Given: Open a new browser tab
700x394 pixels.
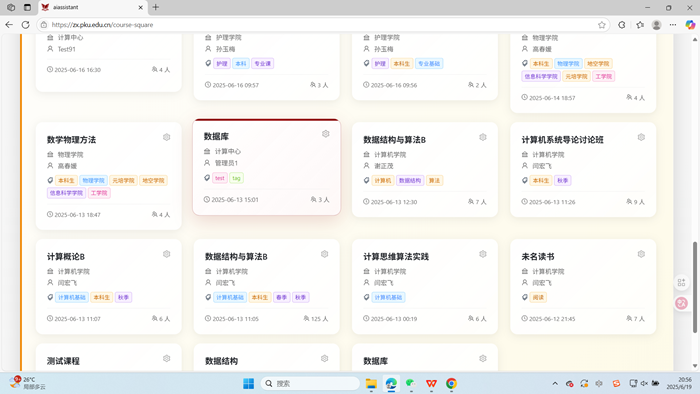Looking at the screenshot, I should click(x=156, y=7).
